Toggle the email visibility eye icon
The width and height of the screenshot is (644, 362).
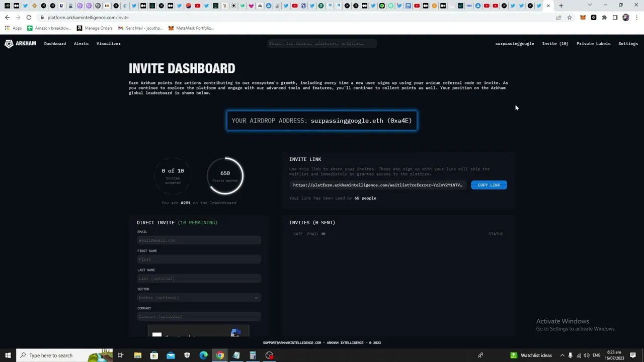[323, 234]
